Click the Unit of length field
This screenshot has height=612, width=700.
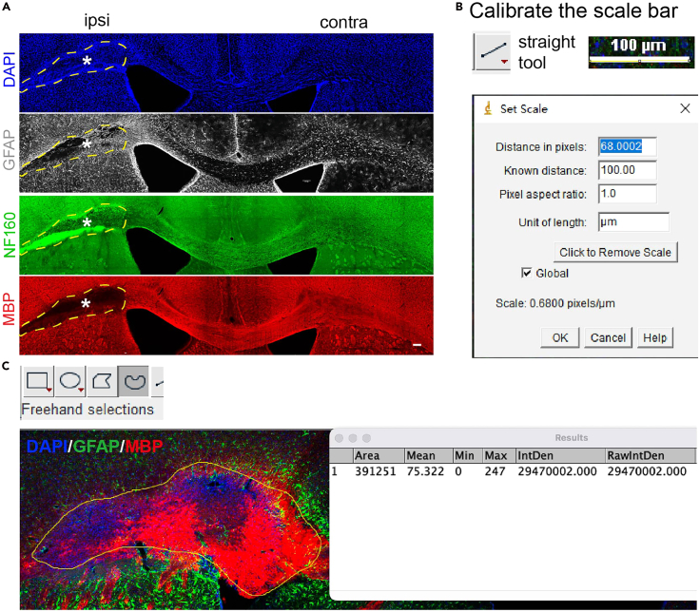[633, 222]
